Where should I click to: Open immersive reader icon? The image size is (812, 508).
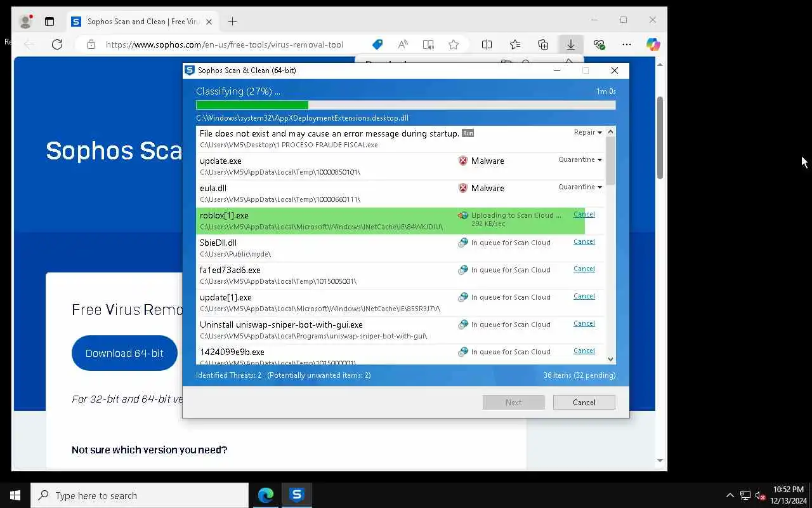click(x=428, y=44)
